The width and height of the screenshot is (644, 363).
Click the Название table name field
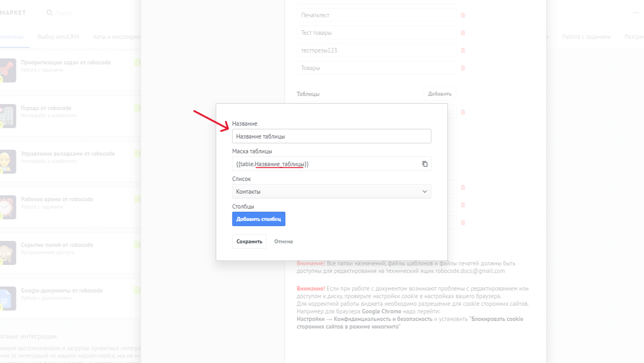(x=332, y=136)
